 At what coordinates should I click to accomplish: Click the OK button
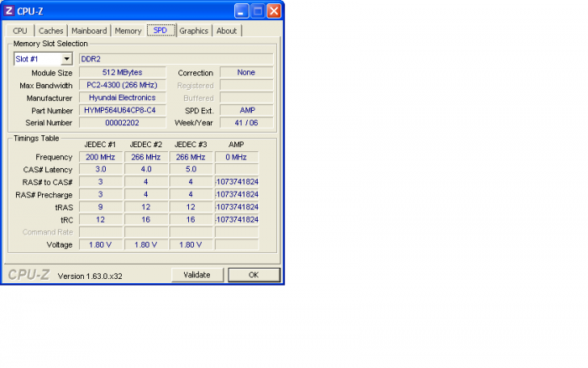(254, 275)
